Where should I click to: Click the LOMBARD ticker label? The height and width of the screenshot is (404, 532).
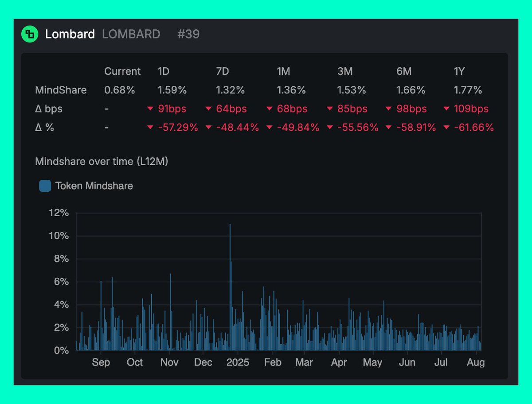131,34
